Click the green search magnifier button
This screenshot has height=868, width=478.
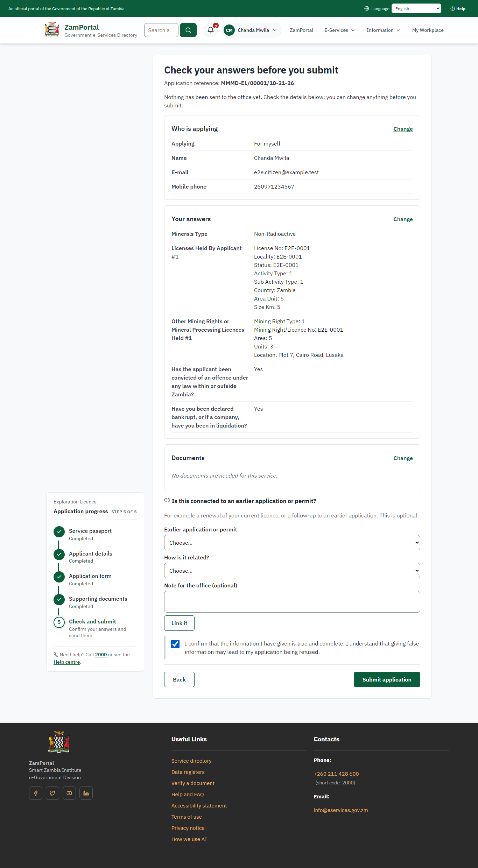pos(188,30)
